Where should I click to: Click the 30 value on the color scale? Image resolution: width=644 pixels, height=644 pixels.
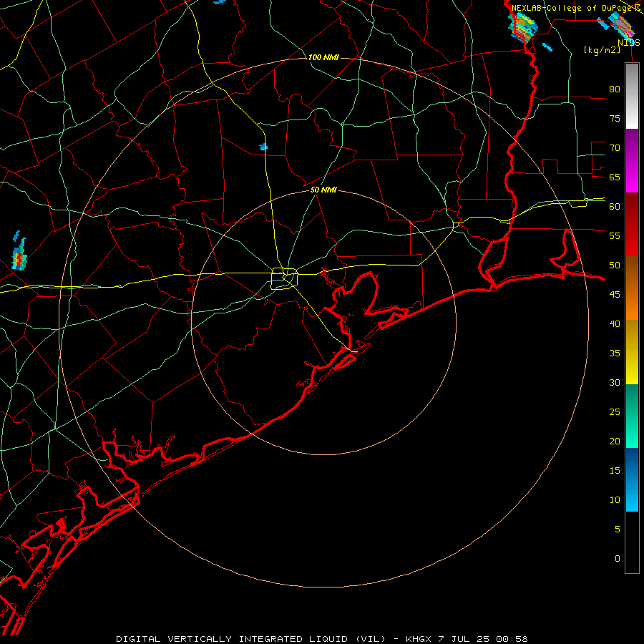615,382
